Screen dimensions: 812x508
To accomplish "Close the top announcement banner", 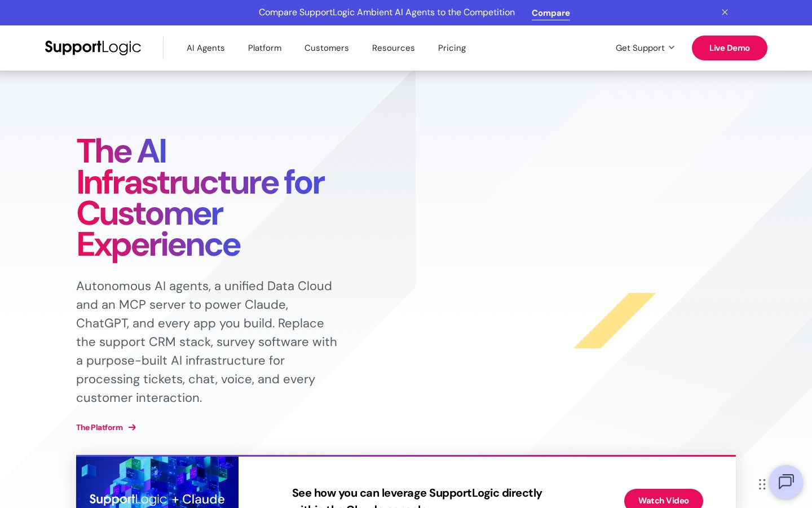I will tap(725, 12).
